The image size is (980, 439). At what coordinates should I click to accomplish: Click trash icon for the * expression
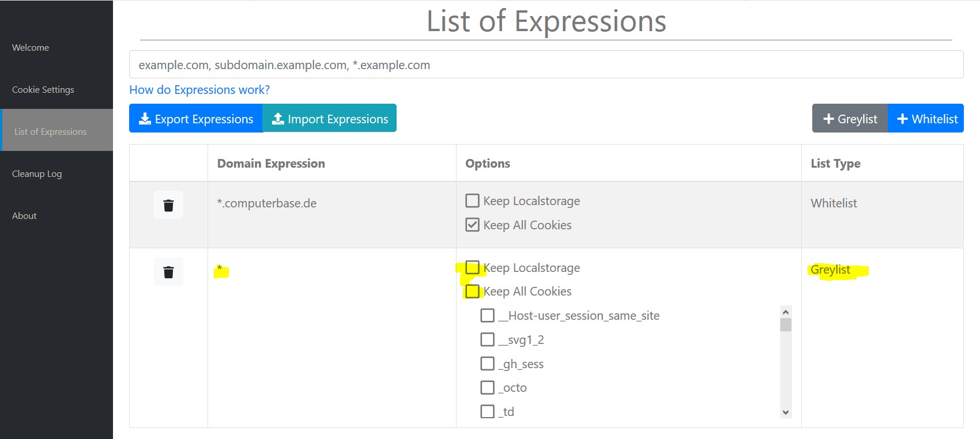pyautogui.click(x=168, y=272)
